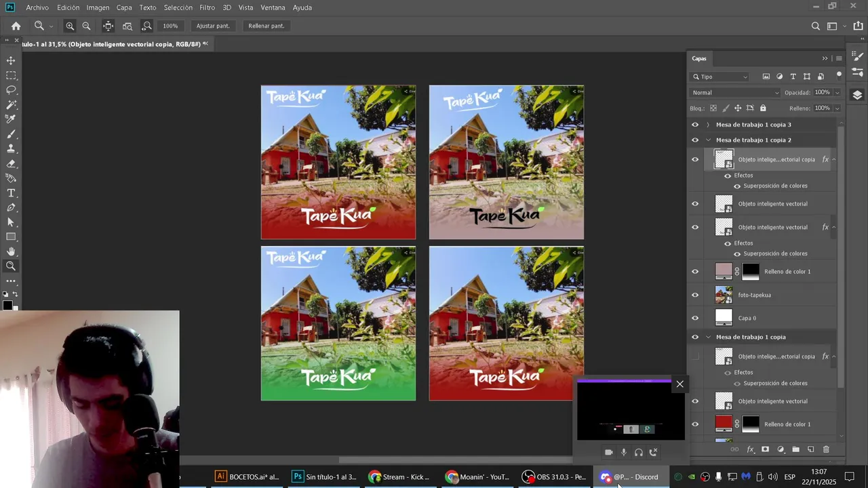This screenshot has width=868, height=488.
Task: Hide the foto-tapekua layer
Action: [x=695, y=295]
